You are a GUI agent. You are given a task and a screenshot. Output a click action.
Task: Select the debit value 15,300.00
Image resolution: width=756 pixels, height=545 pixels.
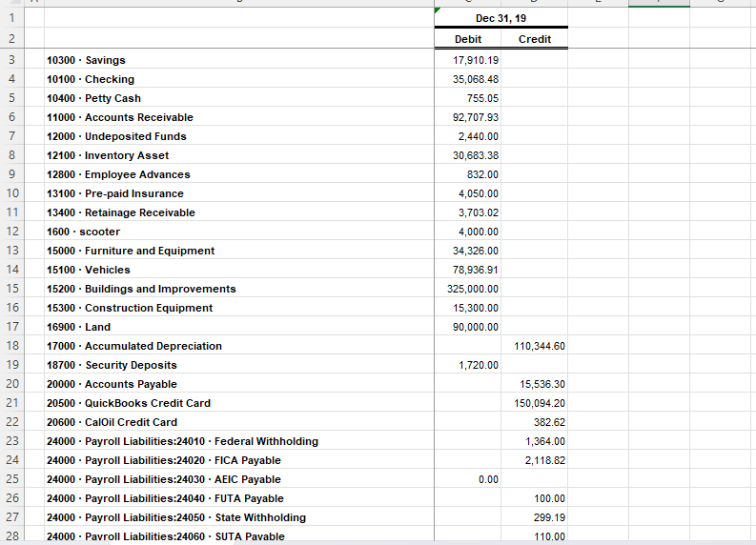468,308
